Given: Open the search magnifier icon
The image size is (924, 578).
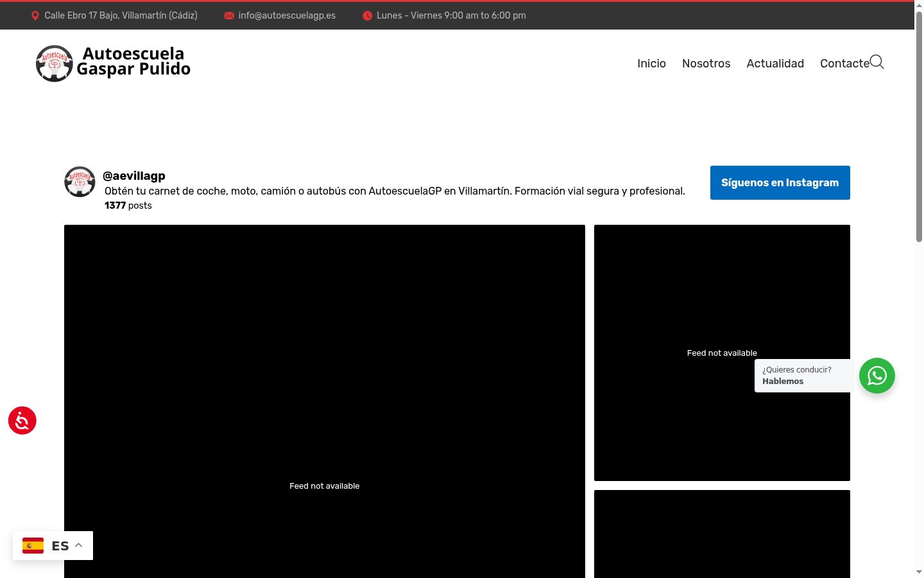Looking at the screenshot, I should point(877,62).
